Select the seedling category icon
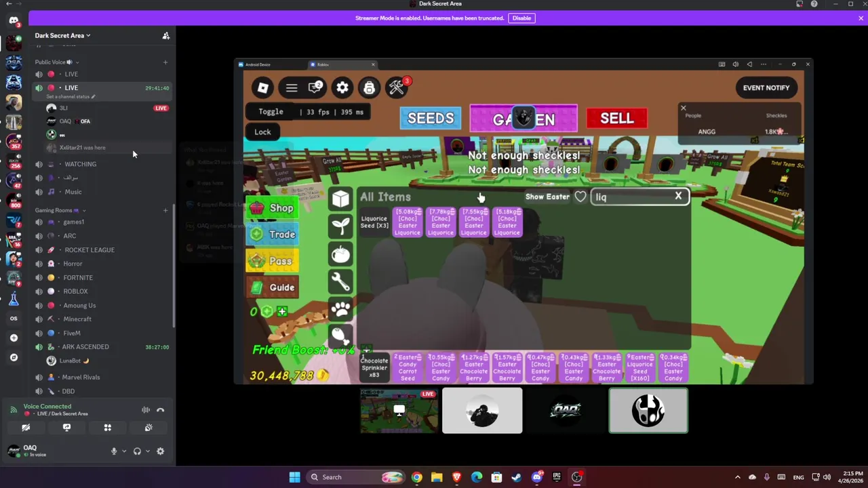 (x=340, y=226)
